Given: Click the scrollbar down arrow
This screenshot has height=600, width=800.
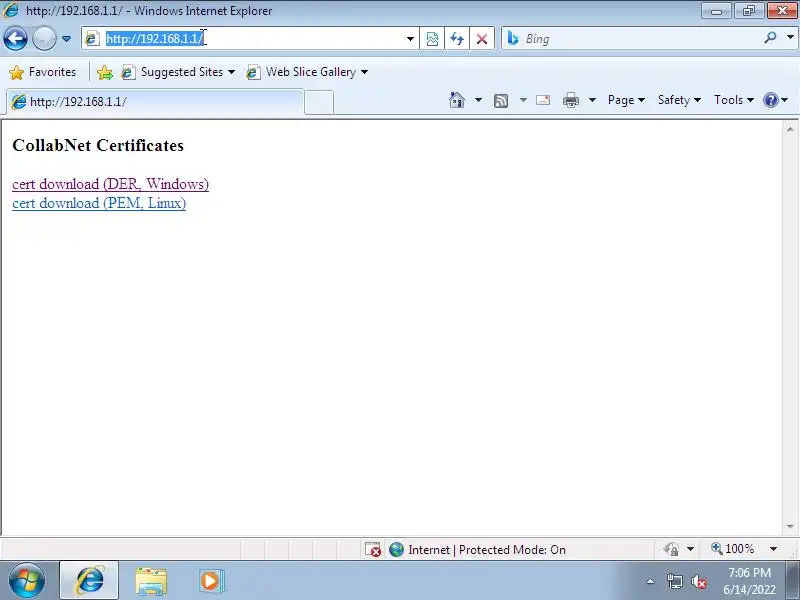Looking at the screenshot, I should point(790,526).
